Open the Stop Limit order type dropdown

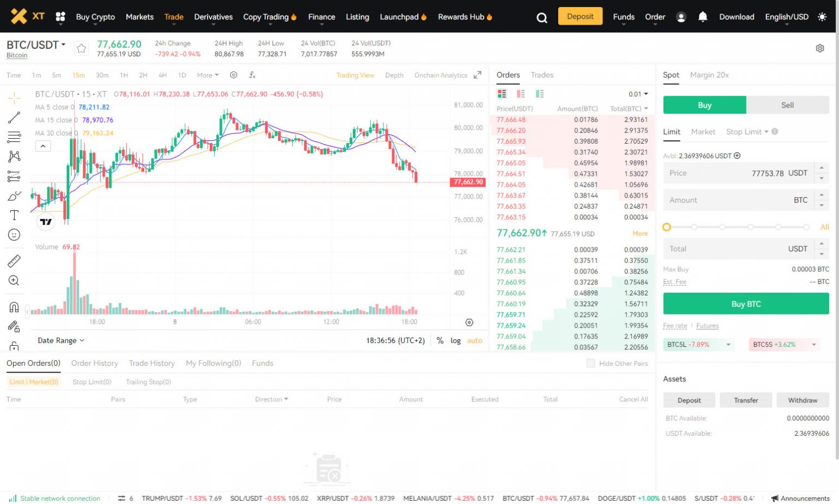pos(747,132)
